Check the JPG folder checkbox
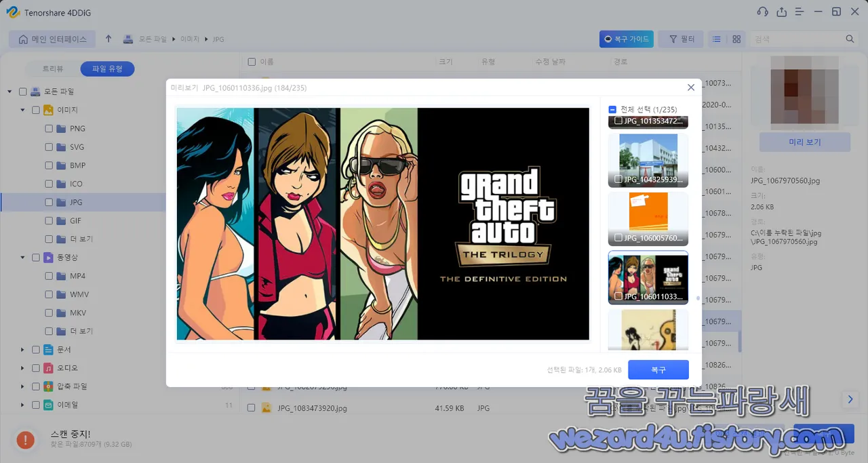This screenshot has height=463, width=868. [49, 202]
